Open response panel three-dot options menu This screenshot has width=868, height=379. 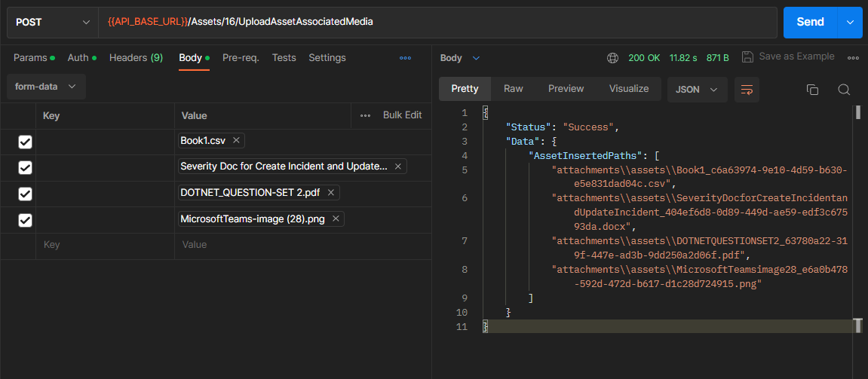click(854, 58)
